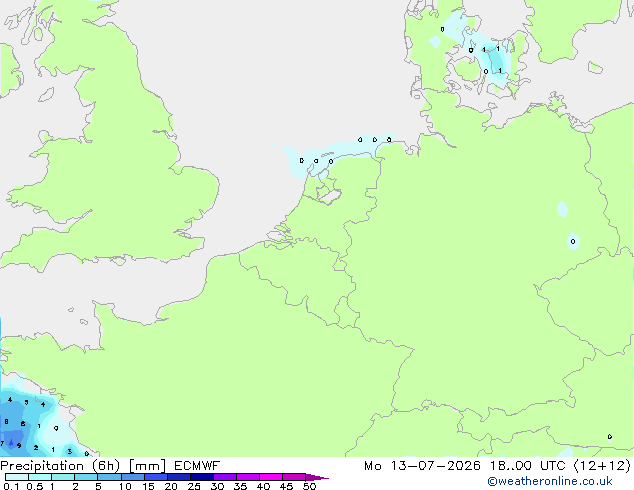The height and width of the screenshot is (490, 634).
Task: Click the '[mm]' unit label
Action: pos(147,466)
